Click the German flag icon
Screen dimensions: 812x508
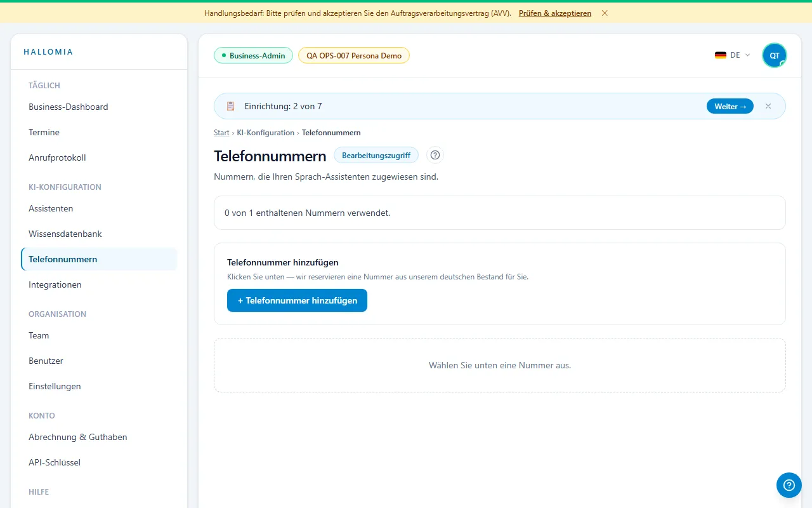[x=721, y=55]
